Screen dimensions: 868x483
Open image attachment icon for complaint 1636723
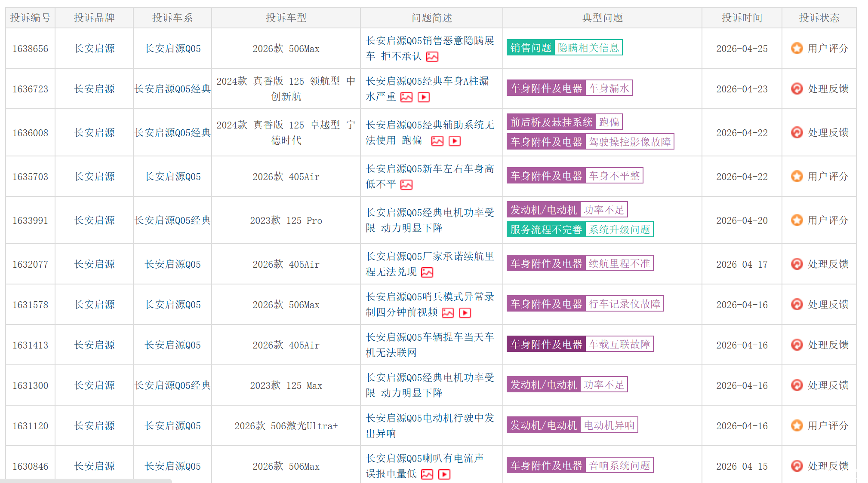click(x=406, y=97)
